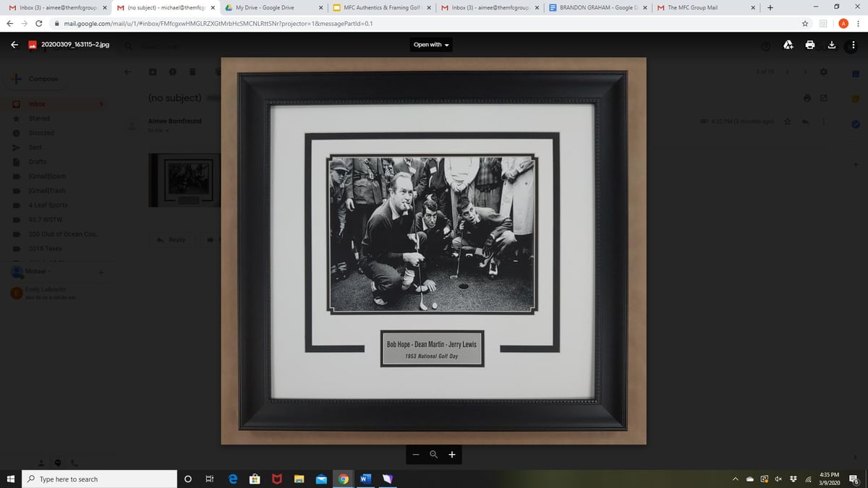Open Microsoft Word from the taskbar
Image resolution: width=868 pixels, height=488 pixels.
(365, 479)
